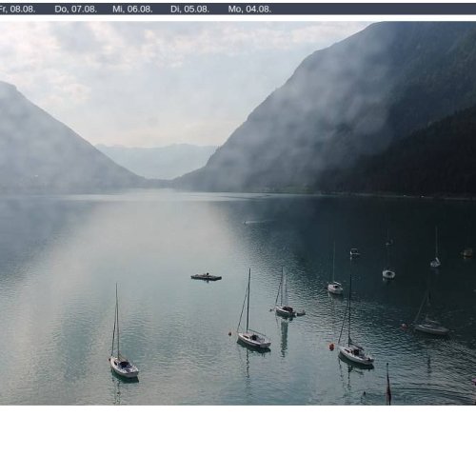Viewport: 476px width, 476px height.
Task: Open the lake webcam image
Action: [x=238, y=213]
